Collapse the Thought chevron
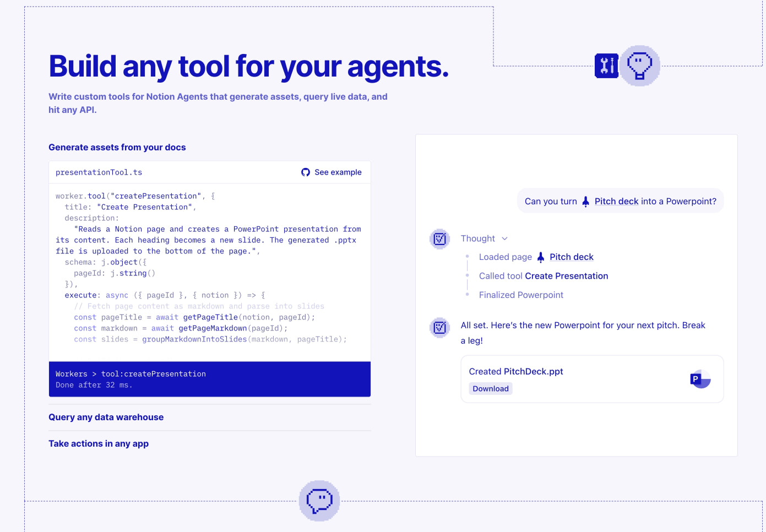 click(x=504, y=238)
